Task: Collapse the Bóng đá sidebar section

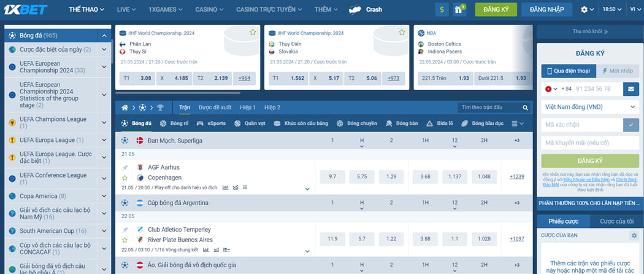Action: pos(104,36)
